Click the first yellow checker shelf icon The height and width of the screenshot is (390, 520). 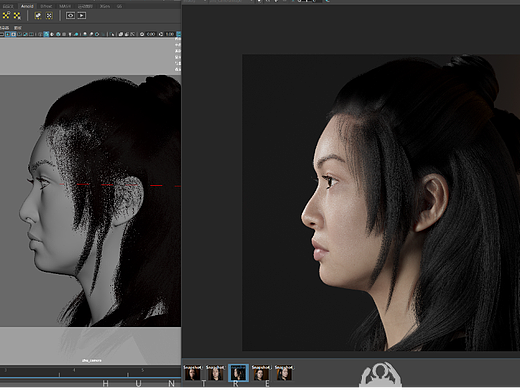click(6, 15)
